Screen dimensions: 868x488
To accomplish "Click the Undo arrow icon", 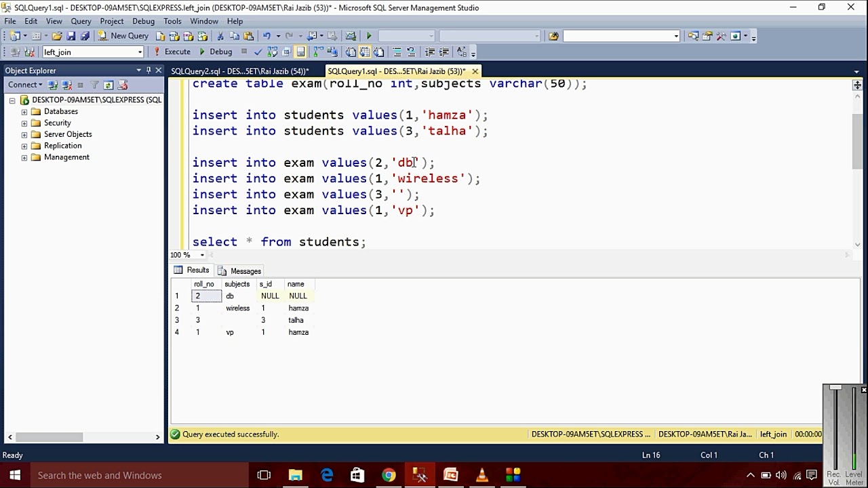I will 267,36.
